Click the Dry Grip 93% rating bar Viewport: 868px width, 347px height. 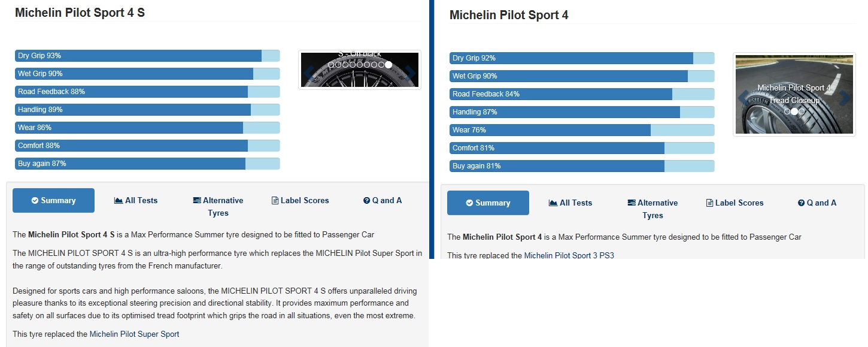click(147, 56)
